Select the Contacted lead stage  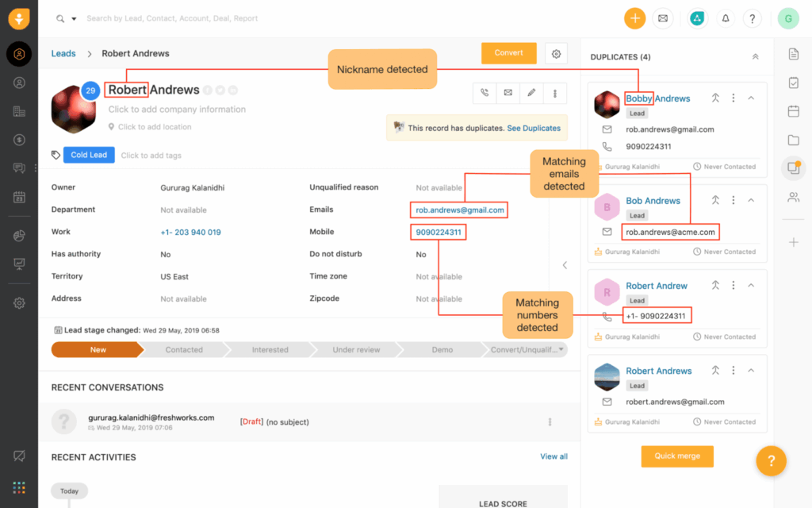(184, 350)
